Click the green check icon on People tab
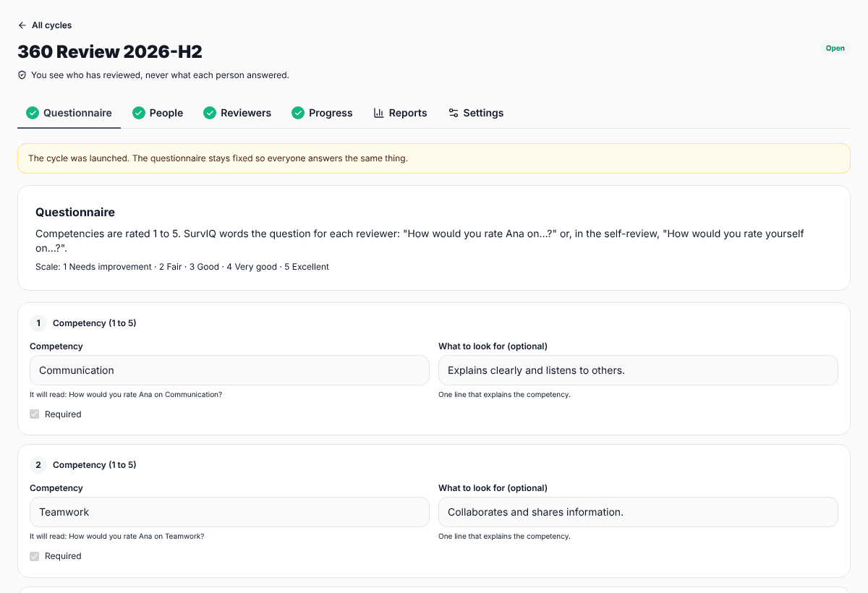 pos(139,113)
